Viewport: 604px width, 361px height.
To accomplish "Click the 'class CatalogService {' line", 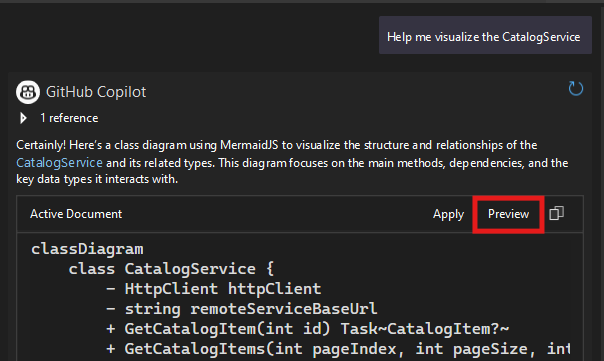I will pyautogui.click(x=171, y=269).
